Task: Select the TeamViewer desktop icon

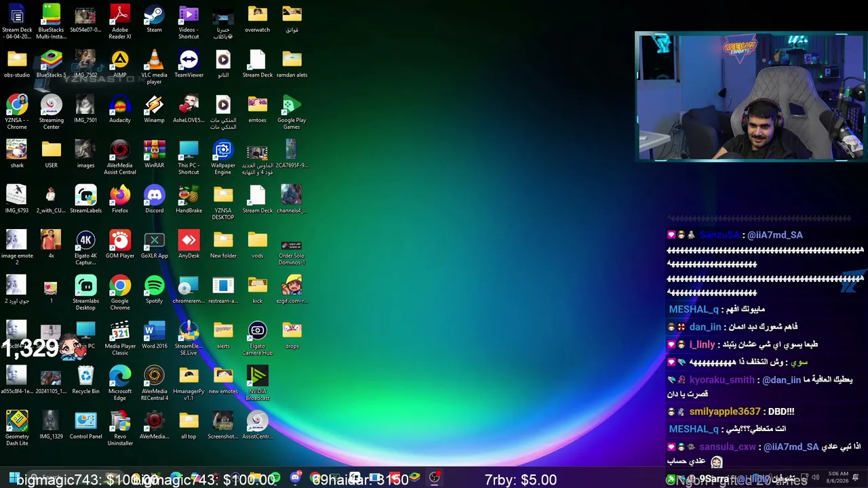Action: pyautogui.click(x=189, y=64)
